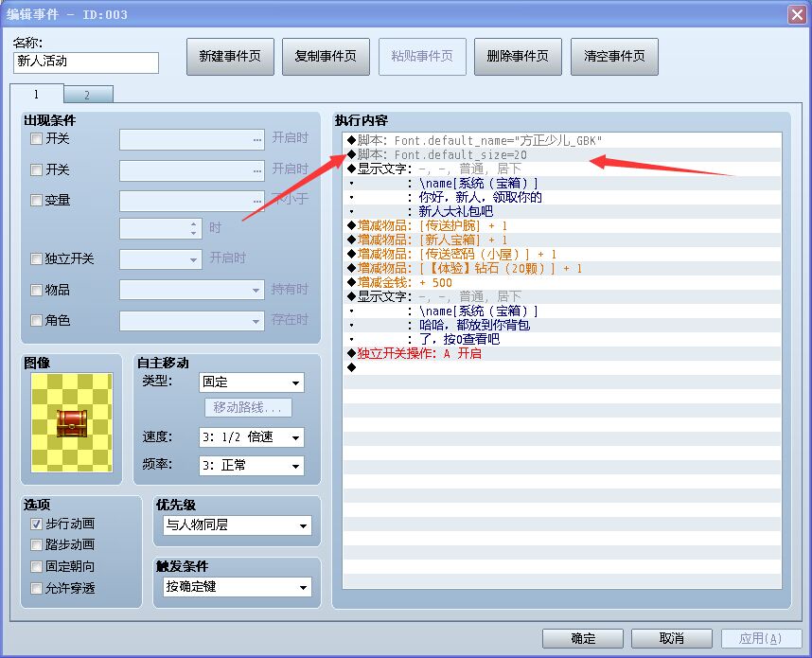Viewport: 812px width, 658px height.
Task: Click the 移动路线... button
Action: 248,408
